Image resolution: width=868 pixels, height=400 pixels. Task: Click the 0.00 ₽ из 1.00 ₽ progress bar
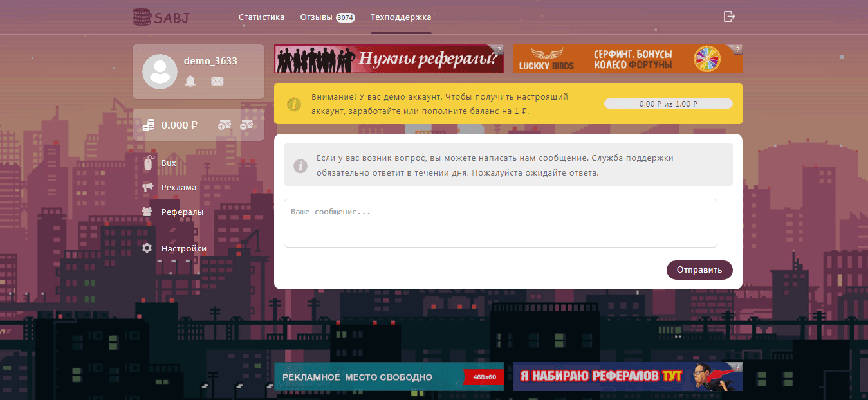click(668, 102)
